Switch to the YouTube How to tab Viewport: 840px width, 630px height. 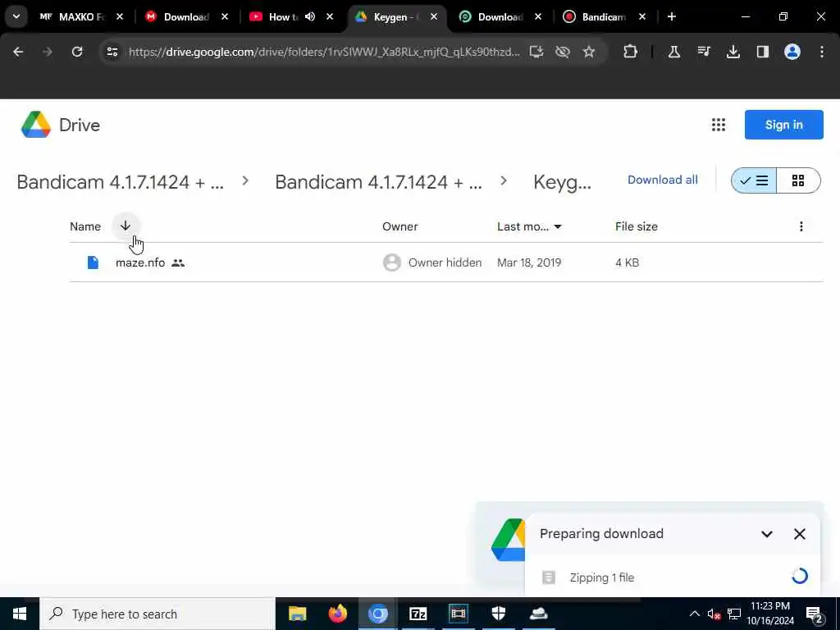(282, 16)
